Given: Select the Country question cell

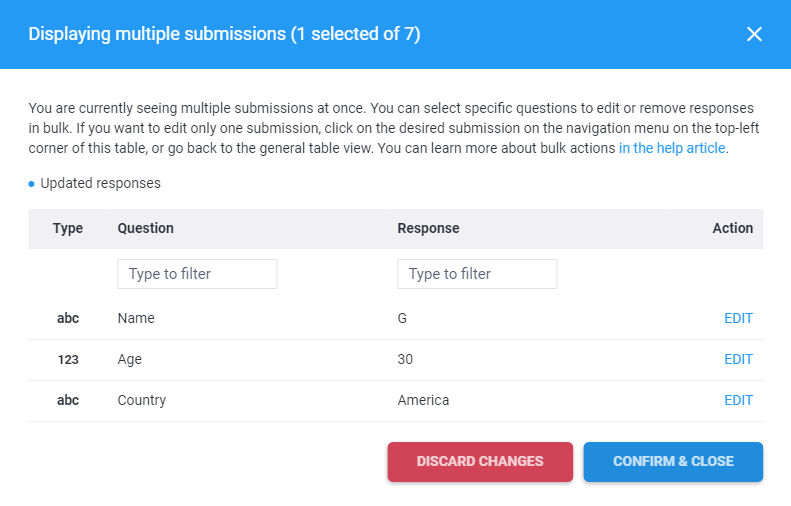Looking at the screenshot, I should click(x=142, y=400).
